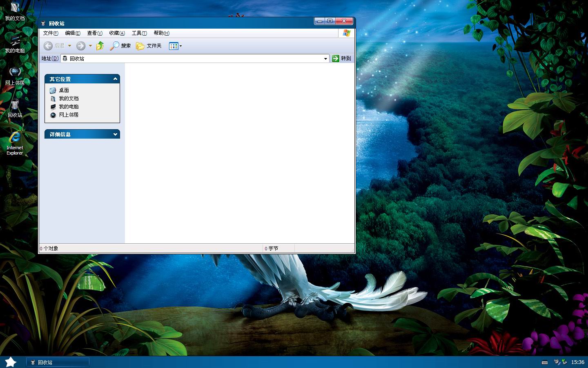Minimize the 回收站 window
588x368 pixels.
(x=320, y=21)
